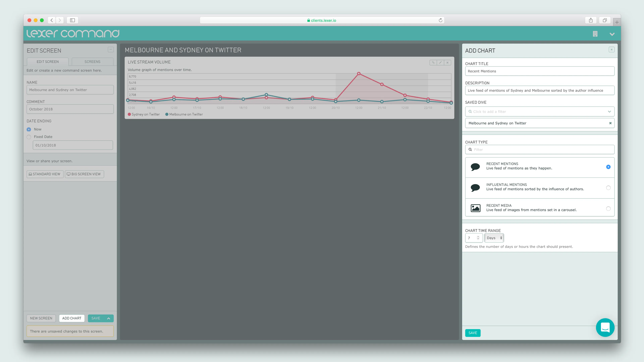Image resolution: width=644 pixels, height=362 pixels.
Task: Choose the Influential Mentions chart type
Action: click(608, 188)
